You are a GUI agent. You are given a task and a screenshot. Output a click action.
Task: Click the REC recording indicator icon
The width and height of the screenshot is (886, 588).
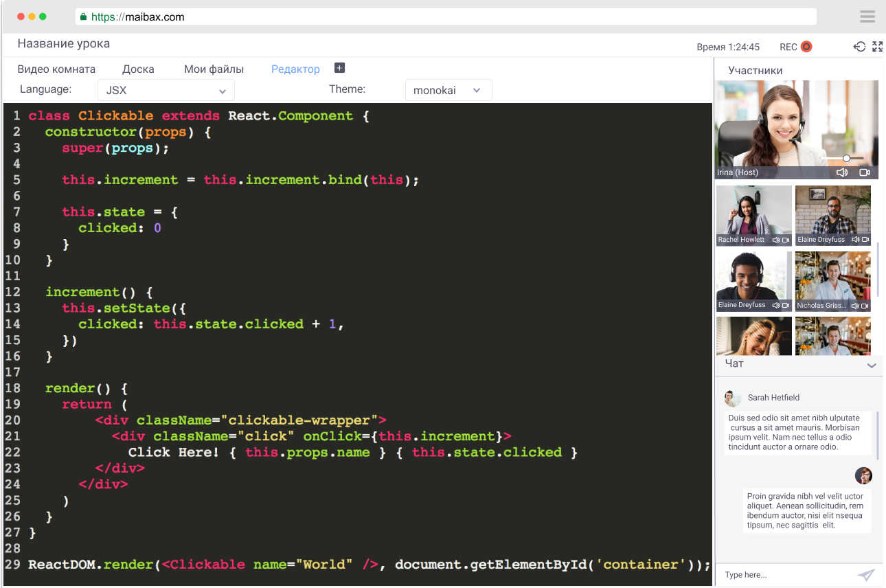(806, 47)
